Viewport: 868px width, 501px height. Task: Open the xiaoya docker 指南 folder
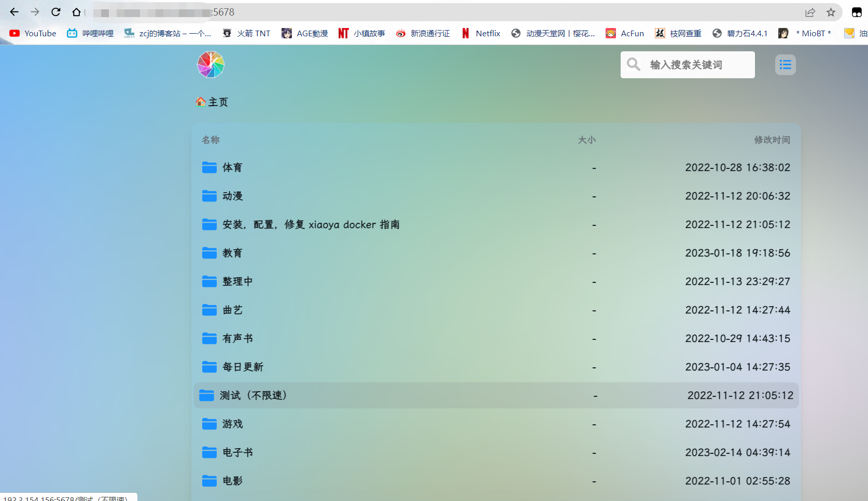311,224
